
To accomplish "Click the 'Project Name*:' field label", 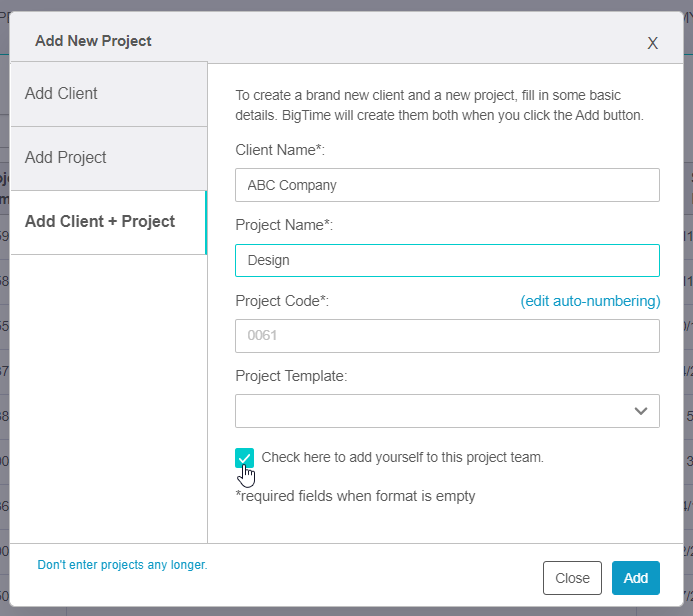I will tap(284, 226).
